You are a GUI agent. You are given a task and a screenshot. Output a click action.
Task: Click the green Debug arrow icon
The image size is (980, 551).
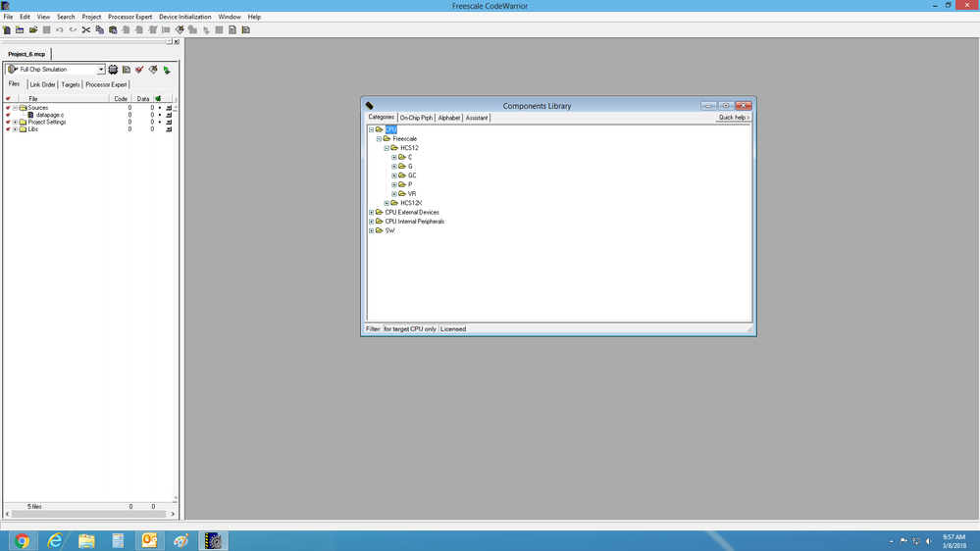pyautogui.click(x=167, y=70)
